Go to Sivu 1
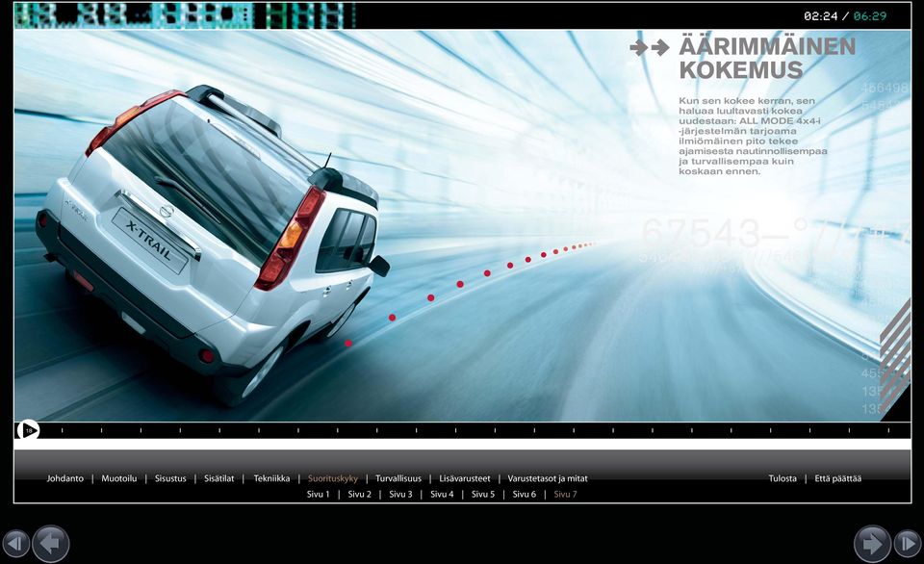The width and height of the screenshot is (924, 564). pos(319,495)
